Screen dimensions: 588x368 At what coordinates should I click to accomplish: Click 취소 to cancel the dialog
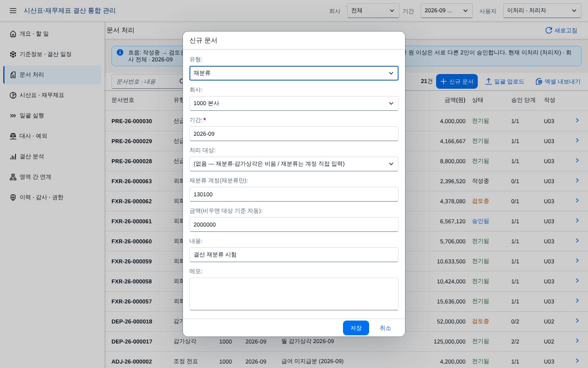(x=385, y=328)
